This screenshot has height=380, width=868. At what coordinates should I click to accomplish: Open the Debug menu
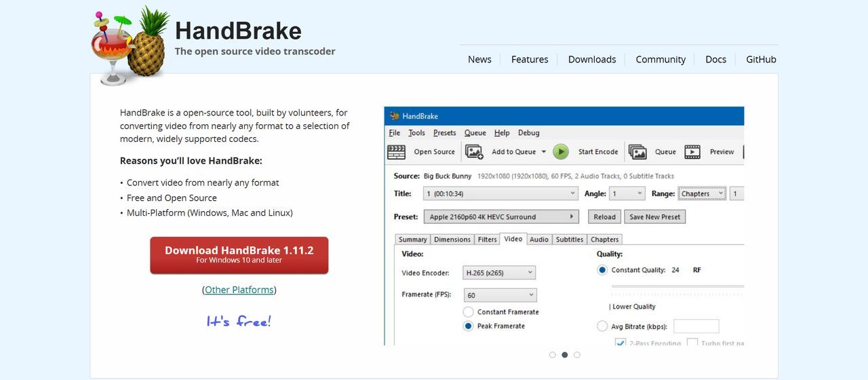[x=529, y=133]
